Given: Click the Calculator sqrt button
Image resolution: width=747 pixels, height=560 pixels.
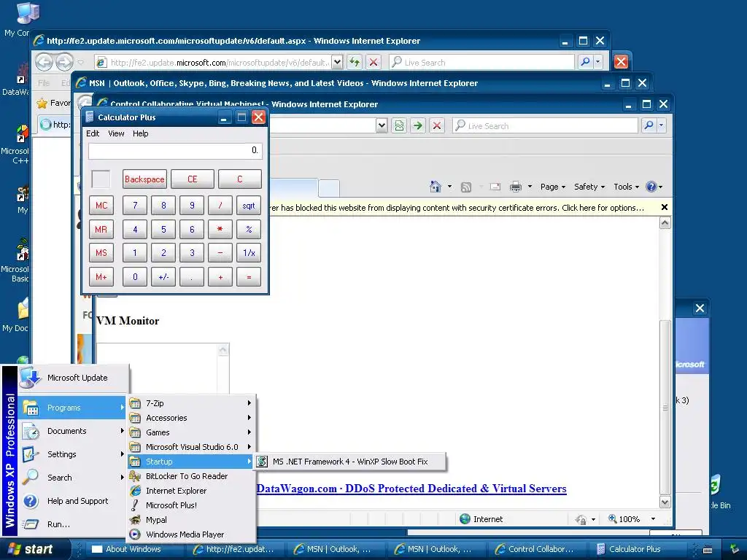Looking at the screenshot, I should (249, 206).
